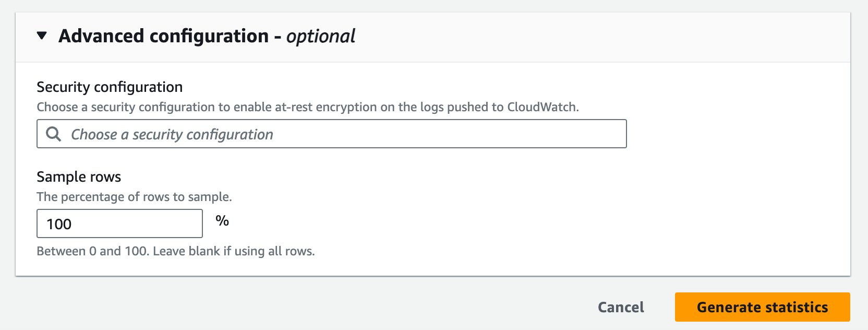Click the 'Between 0 and 100' hint text

click(x=92, y=251)
